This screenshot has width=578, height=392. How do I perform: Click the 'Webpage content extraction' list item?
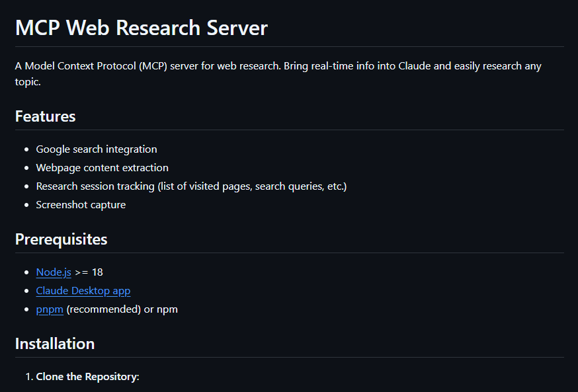point(102,168)
